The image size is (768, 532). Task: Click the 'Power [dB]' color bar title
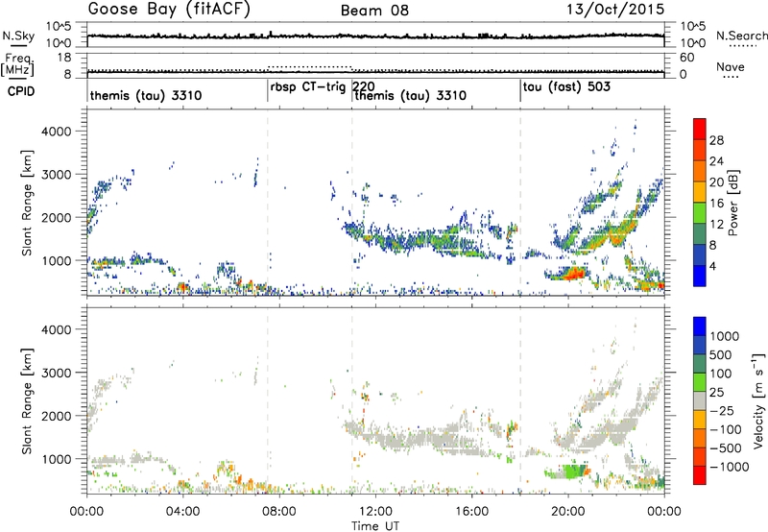733,203
